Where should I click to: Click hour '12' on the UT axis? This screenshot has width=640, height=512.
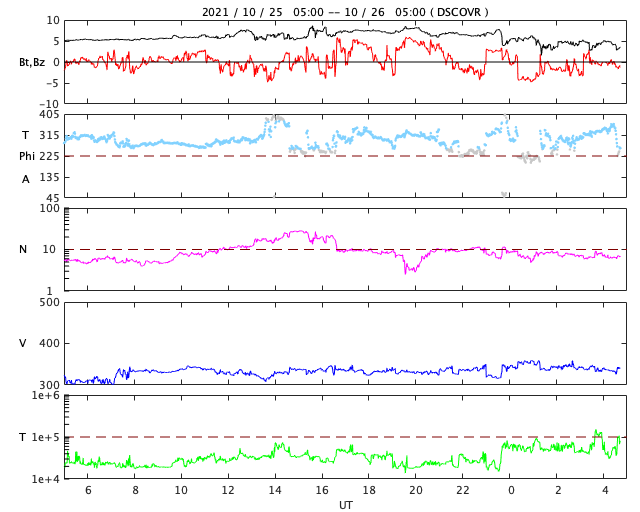point(228,490)
